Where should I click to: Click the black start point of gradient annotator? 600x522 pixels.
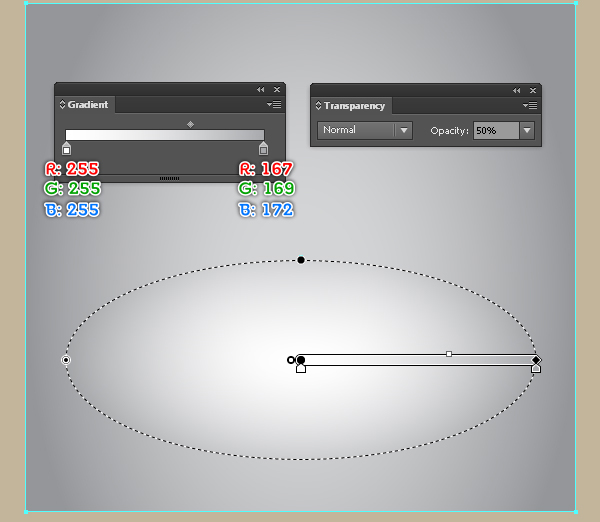pyautogui.click(x=301, y=360)
